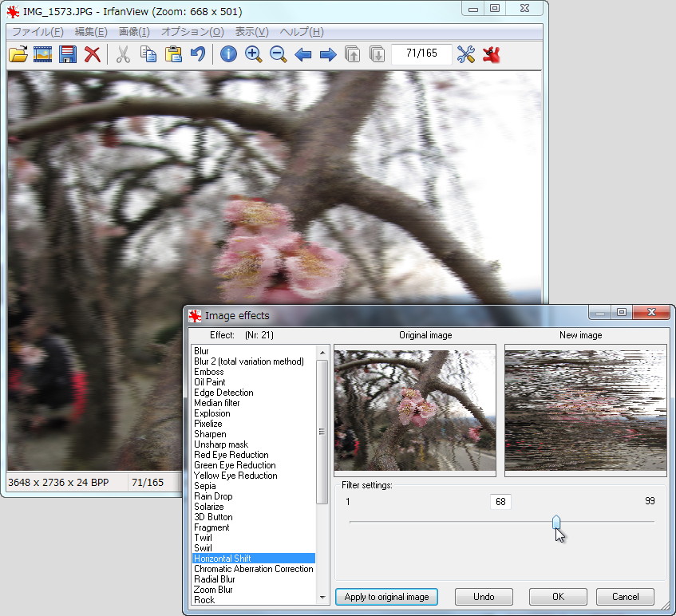Select the Pixelize effect

208,424
